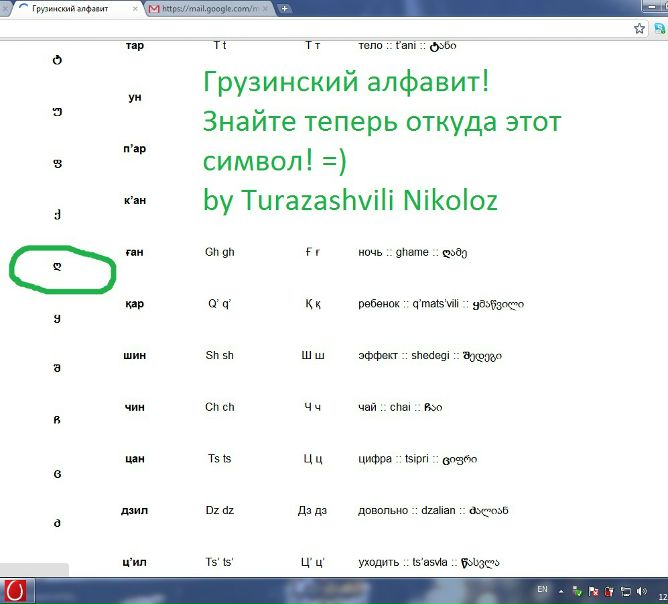Click the volume speaker icon in the tray

pos(639,590)
